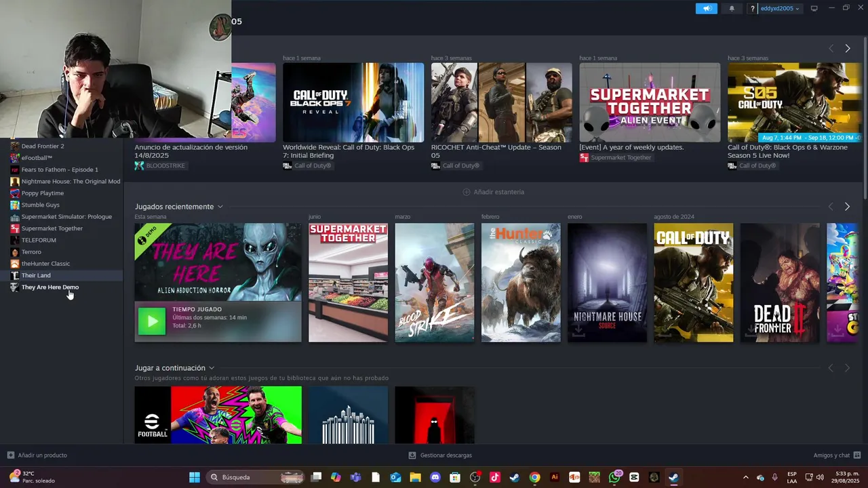Open RICOCHET Anti-Cheat Update news thumbnail

(501, 102)
